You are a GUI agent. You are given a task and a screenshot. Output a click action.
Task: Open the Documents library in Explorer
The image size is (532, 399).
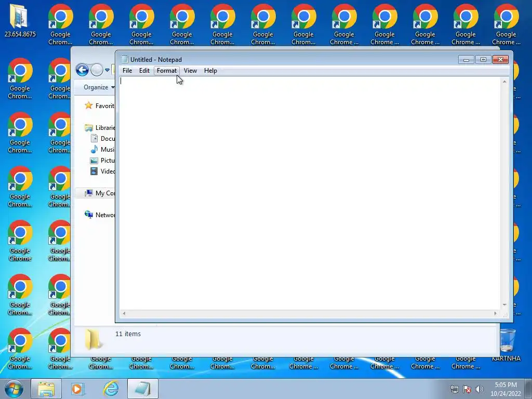click(103, 138)
